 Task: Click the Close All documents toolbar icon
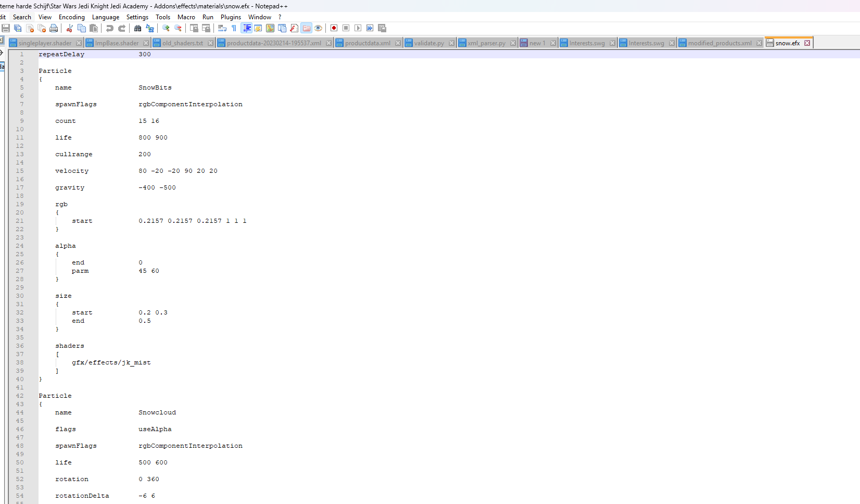tap(42, 28)
